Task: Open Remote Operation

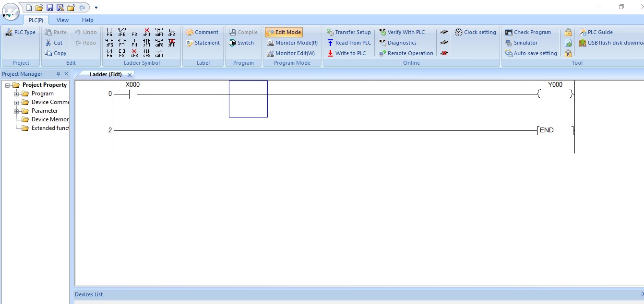Action: [x=406, y=53]
